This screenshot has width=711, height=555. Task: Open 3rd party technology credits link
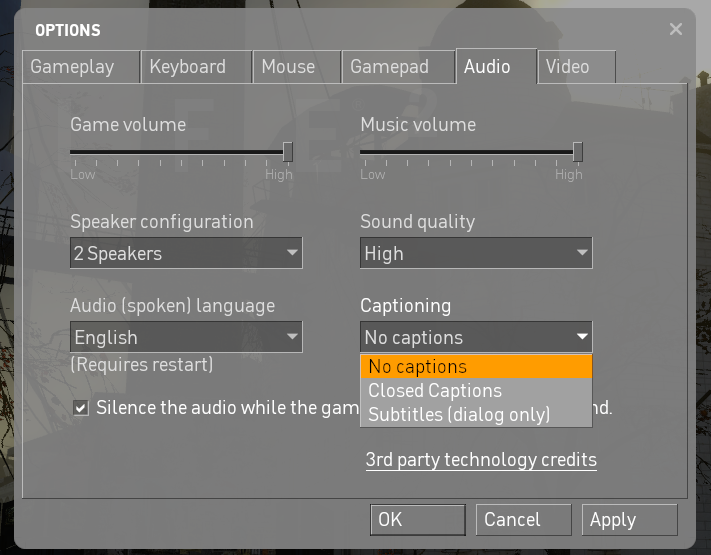(x=481, y=460)
